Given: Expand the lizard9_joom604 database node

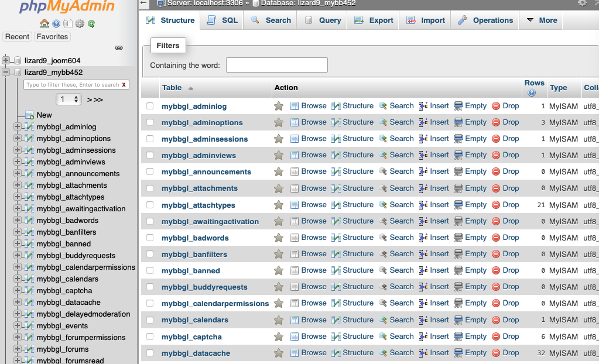Looking at the screenshot, I should (6, 60).
